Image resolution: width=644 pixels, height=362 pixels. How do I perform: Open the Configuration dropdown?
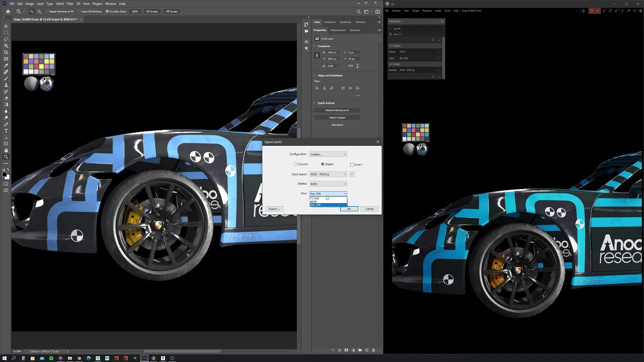[x=328, y=154]
